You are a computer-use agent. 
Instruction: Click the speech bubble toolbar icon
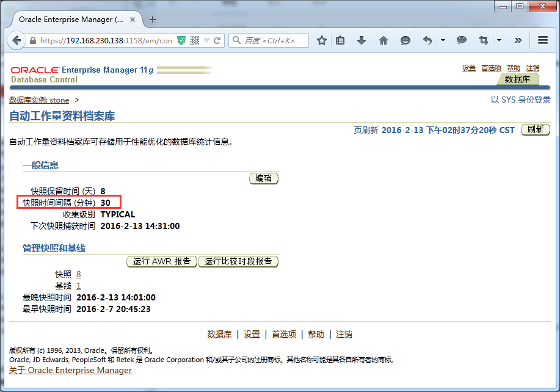(x=462, y=40)
